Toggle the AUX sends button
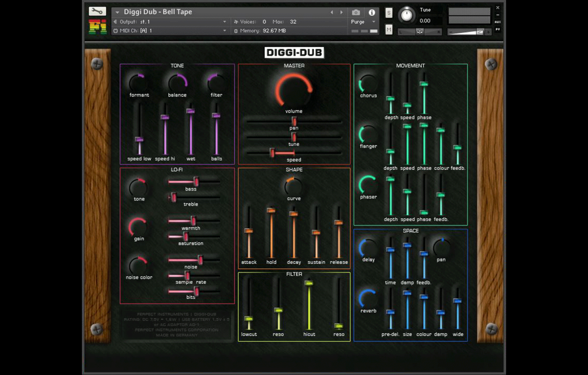This screenshot has height=375, width=588. tap(498, 22)
